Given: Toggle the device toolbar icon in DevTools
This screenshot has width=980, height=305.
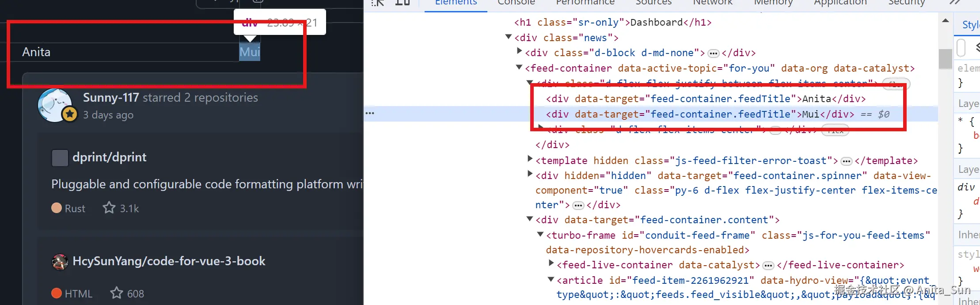Looking at the screenshot, I should coord(403,2).
